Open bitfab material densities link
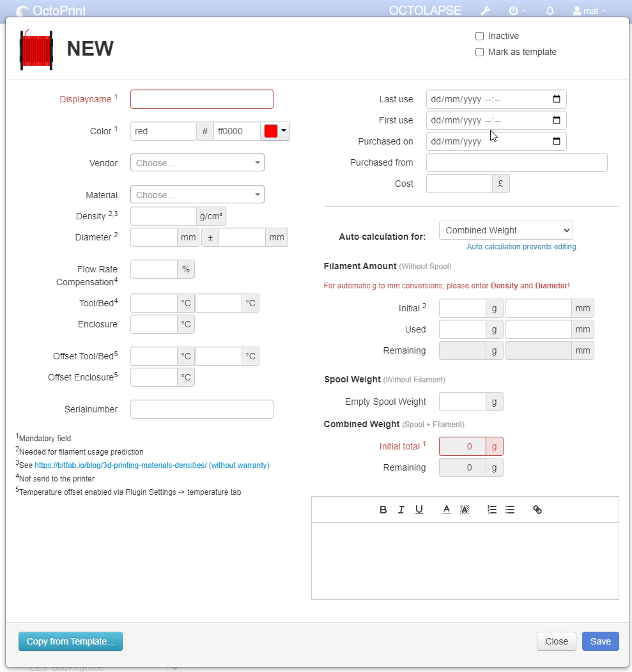This screenshot has width=632, height=672. pos(152,465)
